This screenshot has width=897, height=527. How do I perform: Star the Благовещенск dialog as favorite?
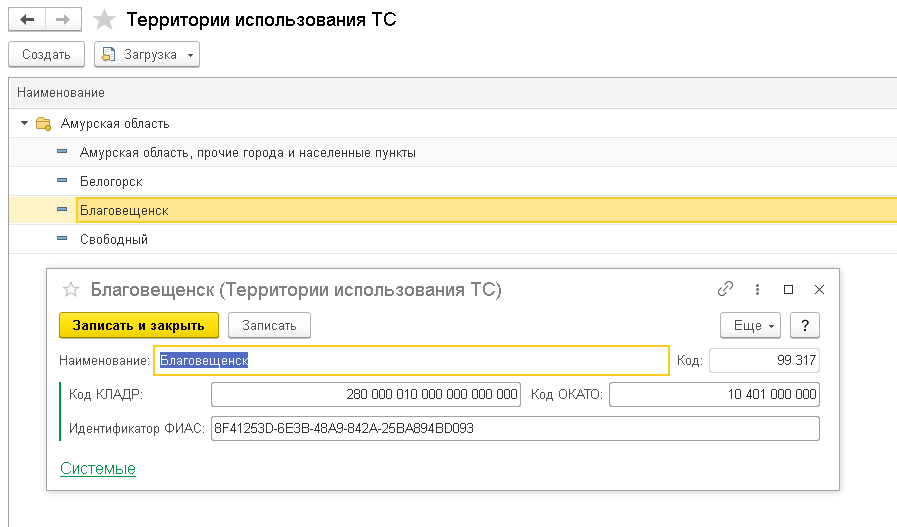[71, 290]
